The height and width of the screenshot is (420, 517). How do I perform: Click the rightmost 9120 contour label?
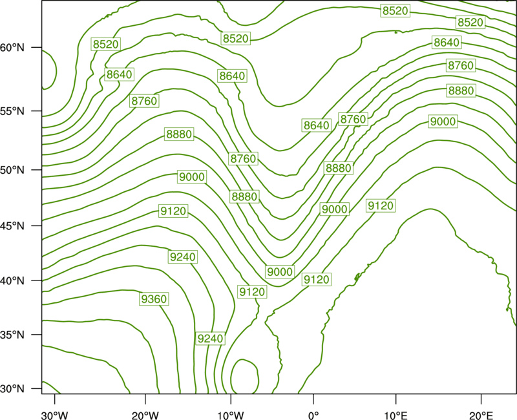click(381, 205)
